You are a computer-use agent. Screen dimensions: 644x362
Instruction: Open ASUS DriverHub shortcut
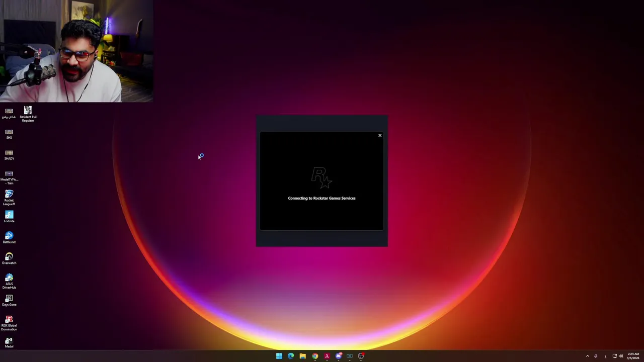pyautogui.click(x=9, y=282)
